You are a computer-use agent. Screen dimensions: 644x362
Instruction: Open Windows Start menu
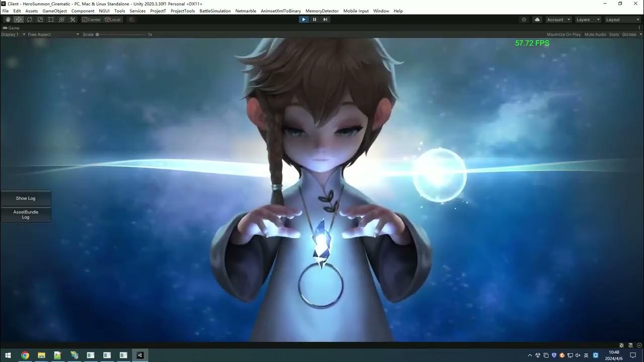point(8,355)
